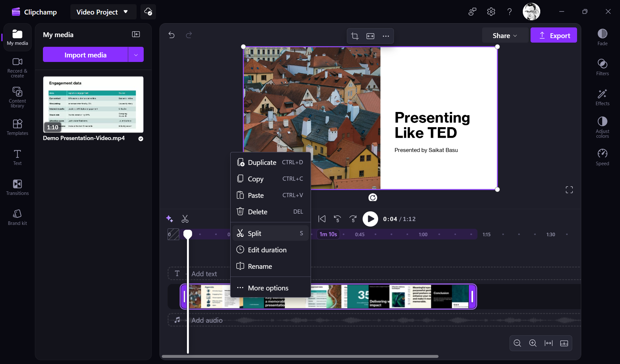
Task: Open the Adjust colors panel
Action: click(602, 127)
